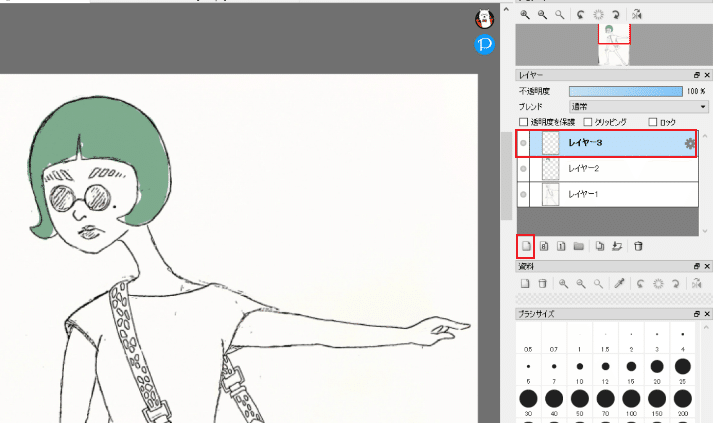This screenshot has width=717, height=423.
Task: Fit reference image with plain magnifier icon
Action: 598,284
